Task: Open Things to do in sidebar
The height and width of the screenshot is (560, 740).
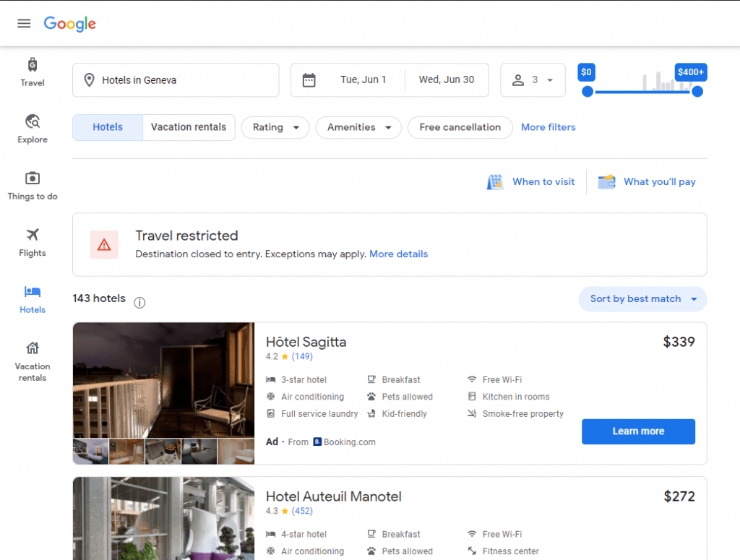Action: [x=32, y=186]
